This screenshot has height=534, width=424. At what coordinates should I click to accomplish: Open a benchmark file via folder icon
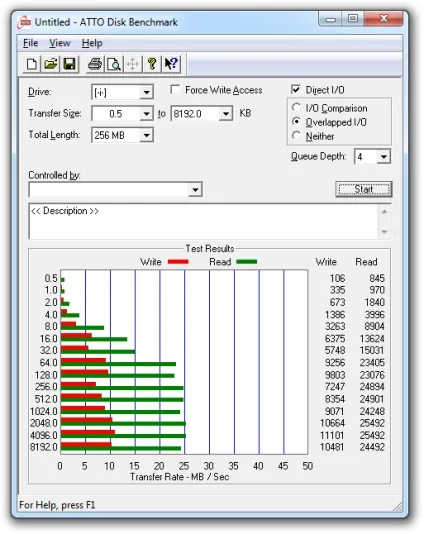pyautogui.click(x=50, y=64)
